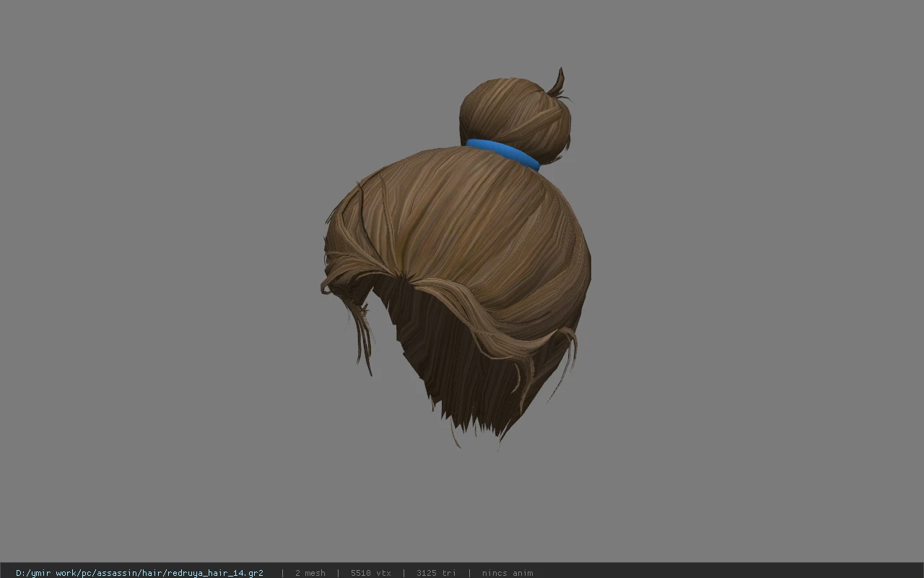This screenshot has width=924, height=578.
Task: Click the "nincs anim" status entry
Action: click(x=507, y=573)
